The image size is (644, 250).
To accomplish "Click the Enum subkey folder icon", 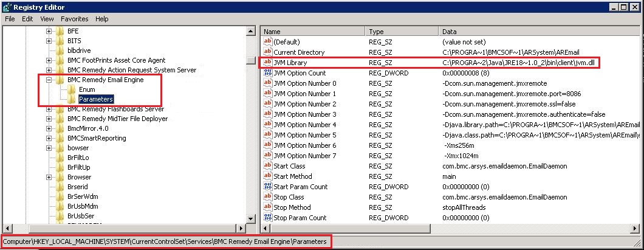I will click(x=72, y=89).
